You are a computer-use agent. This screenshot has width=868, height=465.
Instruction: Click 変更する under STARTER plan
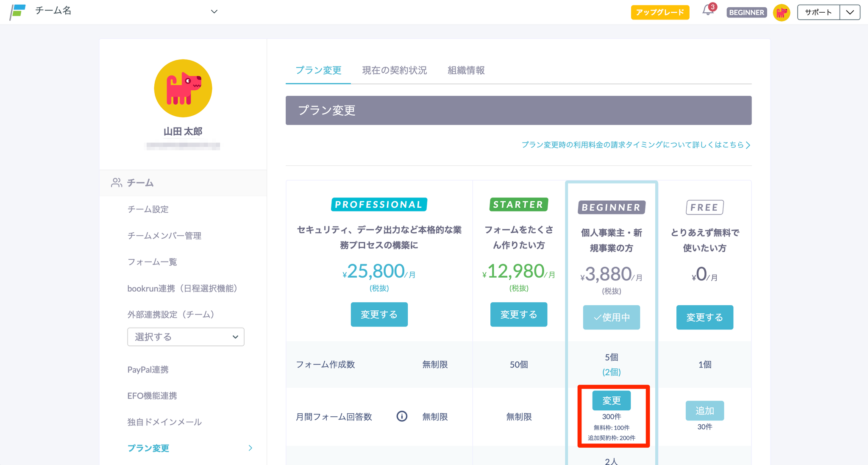point(518,315)
